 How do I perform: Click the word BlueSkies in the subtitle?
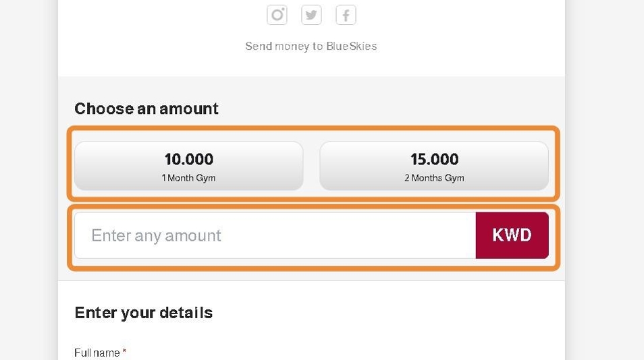click(351, 47)
